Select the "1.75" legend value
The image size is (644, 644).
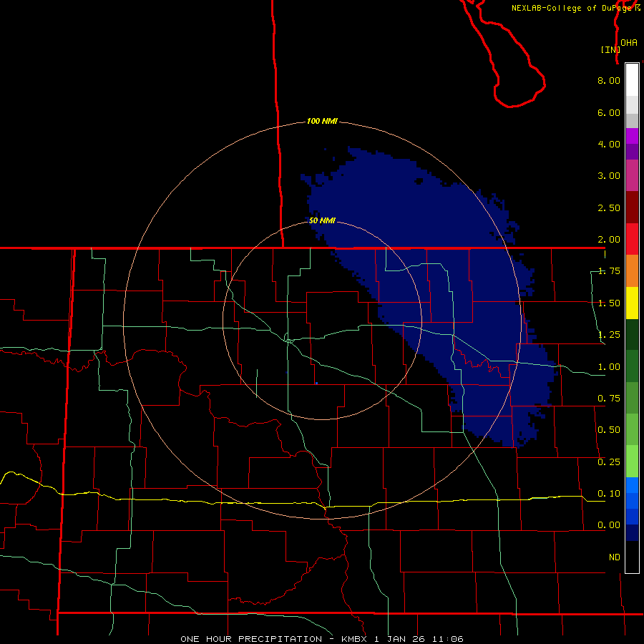pos(609,271)
